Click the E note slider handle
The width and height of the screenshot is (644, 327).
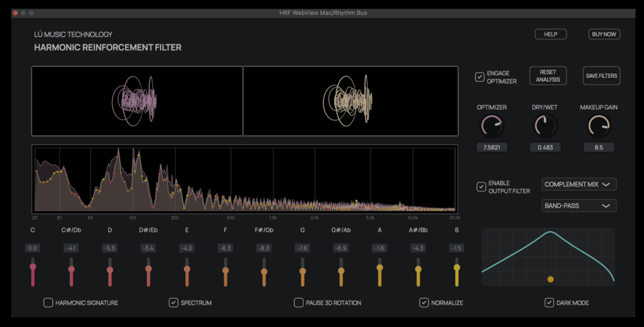click(187, 269)
